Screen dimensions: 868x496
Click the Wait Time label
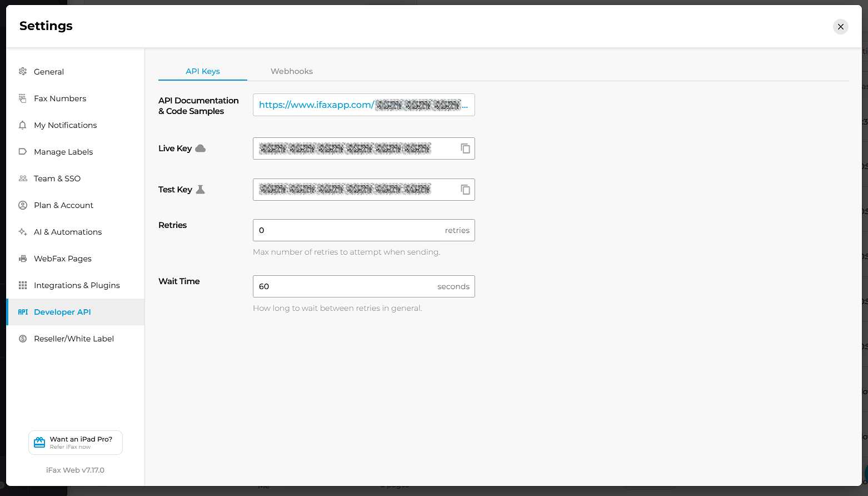pos(179,281)
